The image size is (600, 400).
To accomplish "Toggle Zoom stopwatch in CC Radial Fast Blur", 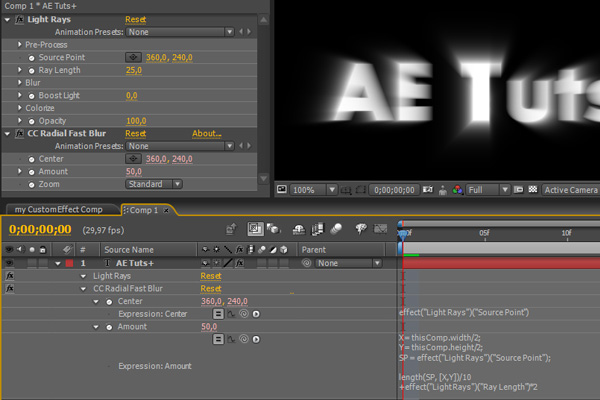I will click(31, 184).
